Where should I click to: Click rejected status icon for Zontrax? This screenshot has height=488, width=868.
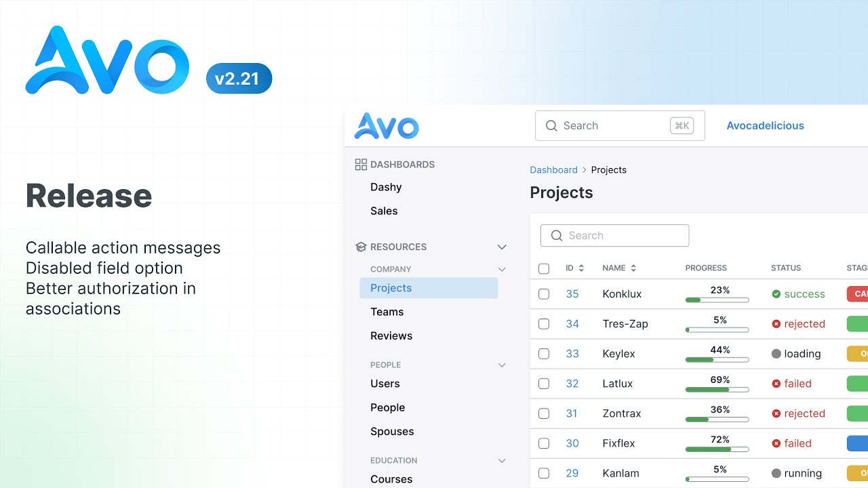point(776,413)
